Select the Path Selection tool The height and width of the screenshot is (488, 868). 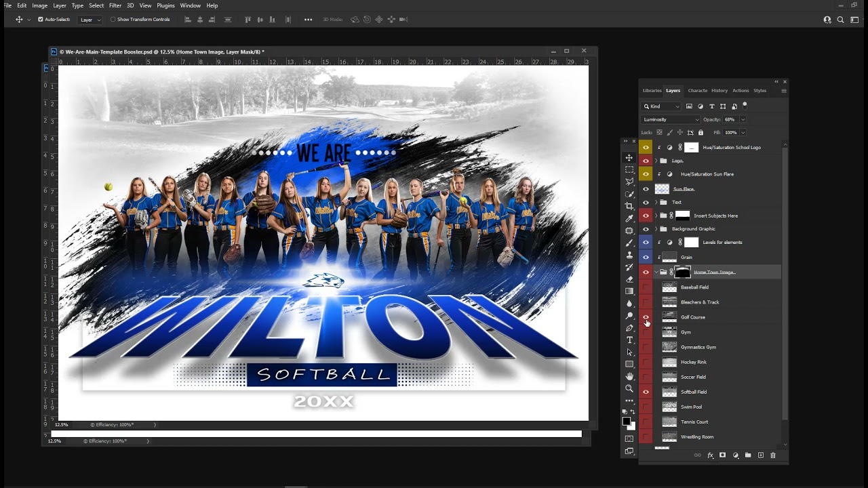coord(629,352)
